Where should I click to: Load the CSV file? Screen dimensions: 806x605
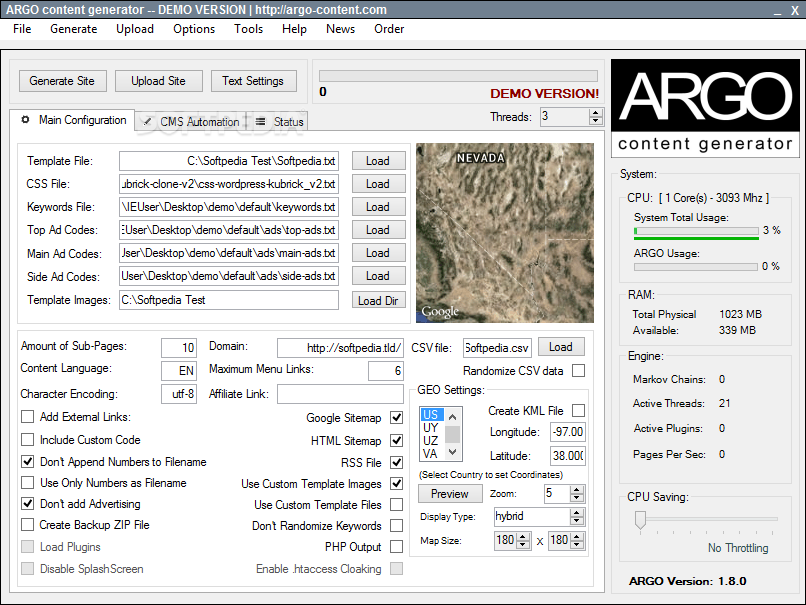[x=561, y=347]
